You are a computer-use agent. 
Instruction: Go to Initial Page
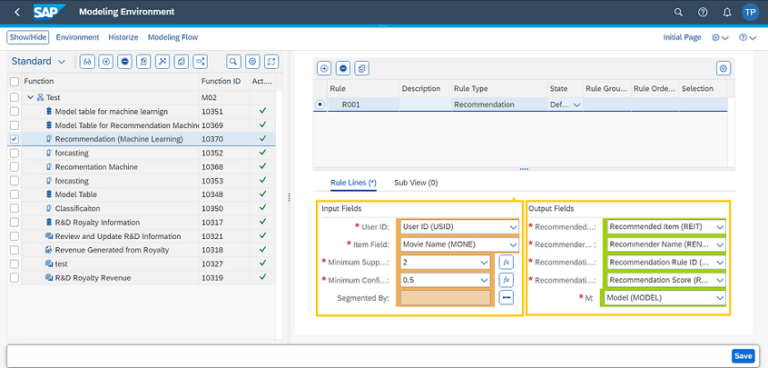coord(682,37)
